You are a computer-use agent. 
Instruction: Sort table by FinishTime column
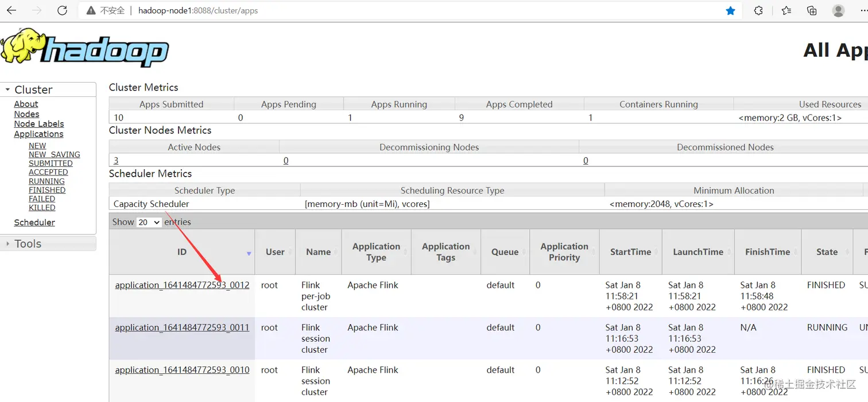click(768, 252)
